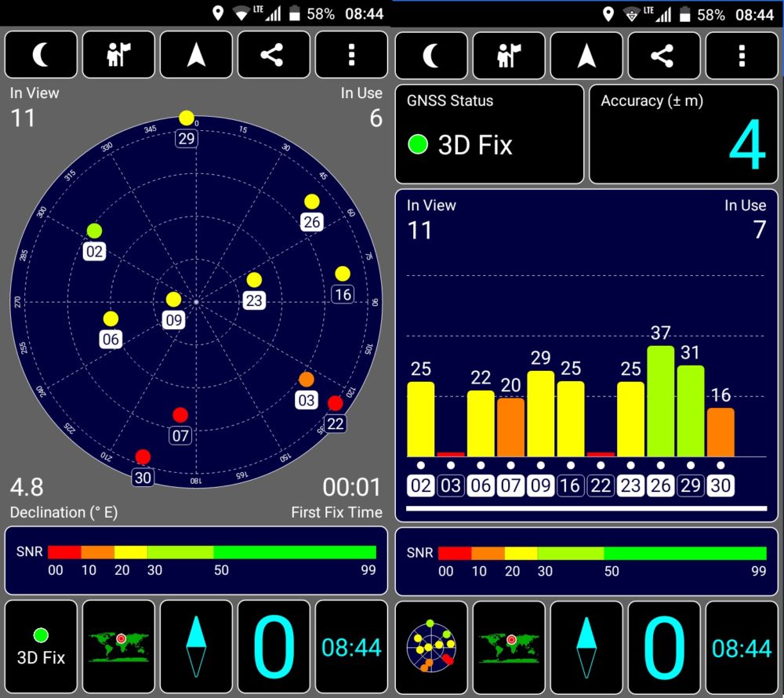Toggle night mode moon icon above the skyplot
The height and width of the screenshot is (698, 784).
click(x=41, y=55)
